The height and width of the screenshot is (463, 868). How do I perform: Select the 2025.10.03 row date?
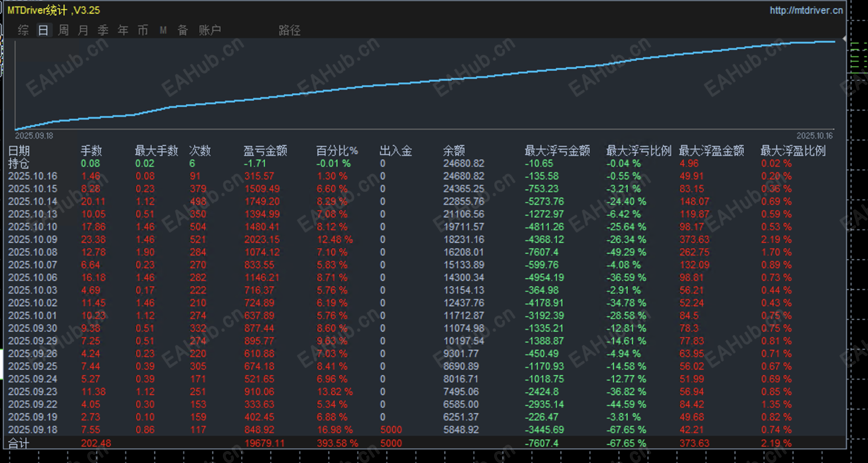click(33, 290)
